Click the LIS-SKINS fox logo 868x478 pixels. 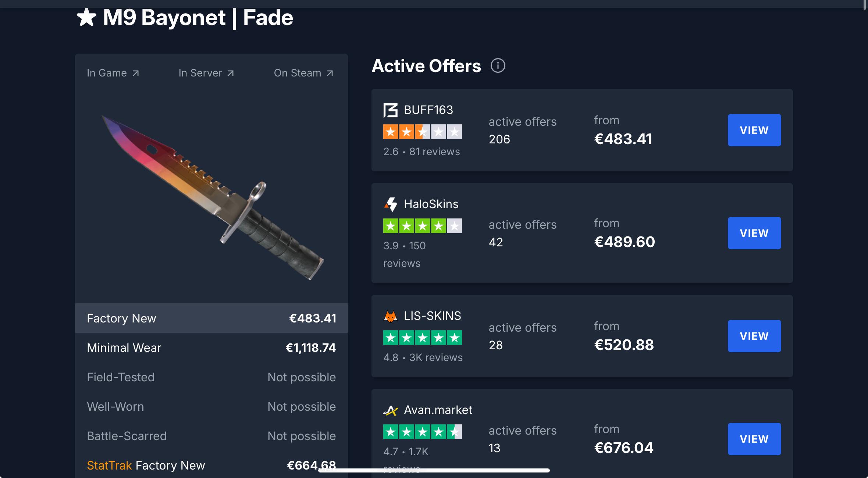391,316
